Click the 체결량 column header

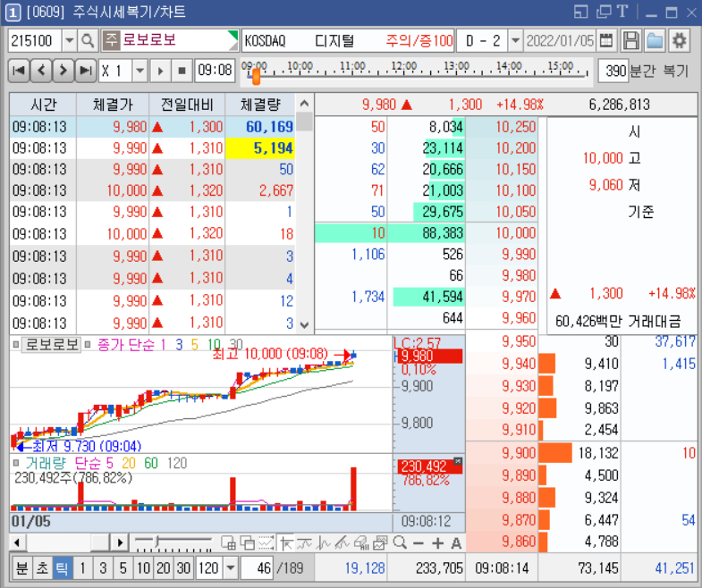pyautogui.click(x=260, y=105)
